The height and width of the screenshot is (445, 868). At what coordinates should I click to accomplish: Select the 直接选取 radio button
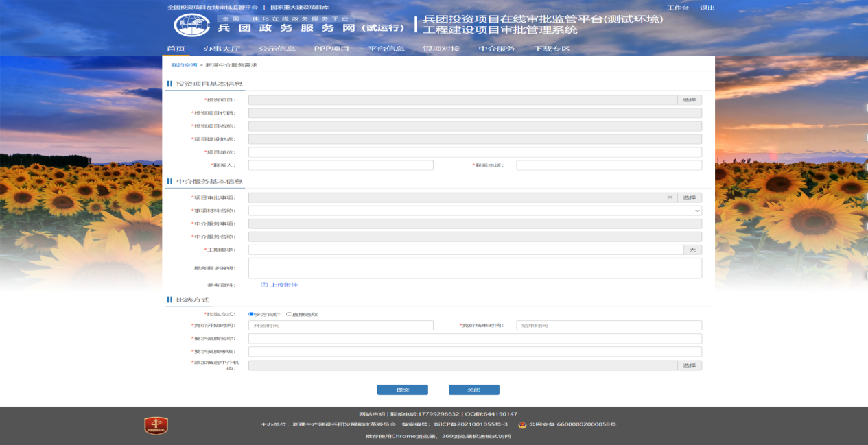click(289, 314)
